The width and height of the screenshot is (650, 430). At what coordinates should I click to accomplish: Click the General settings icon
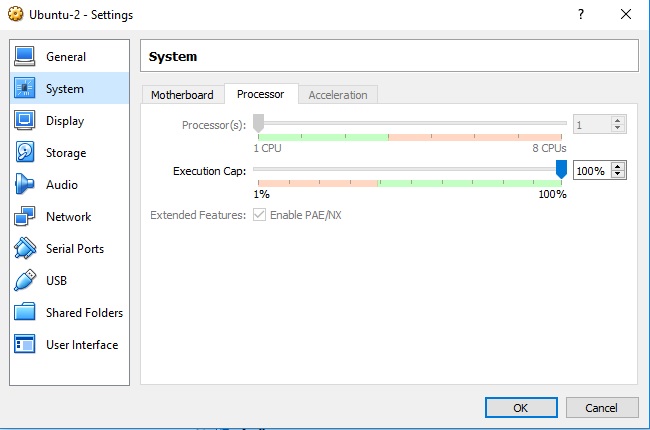coord(25,57)
